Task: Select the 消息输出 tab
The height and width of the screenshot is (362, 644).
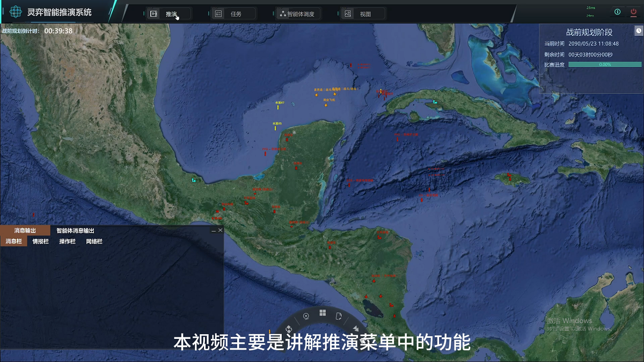Action: [25, 231]
